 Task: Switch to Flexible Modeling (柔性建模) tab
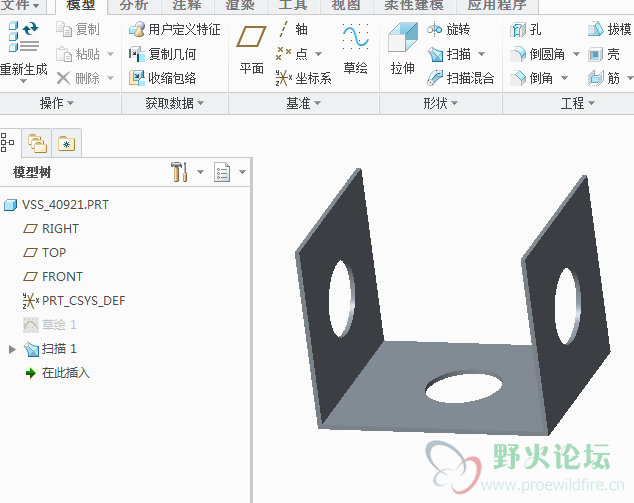414,5
